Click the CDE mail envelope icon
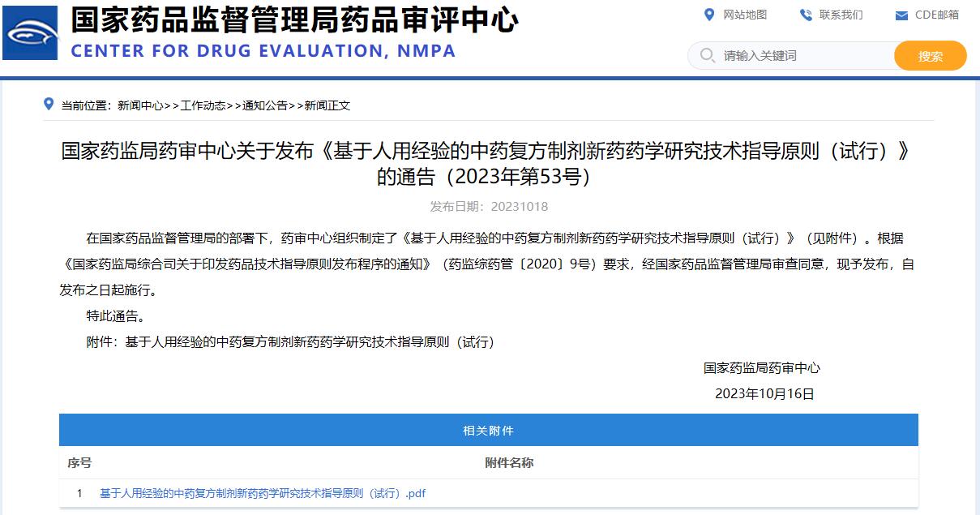 coord(901,15)
